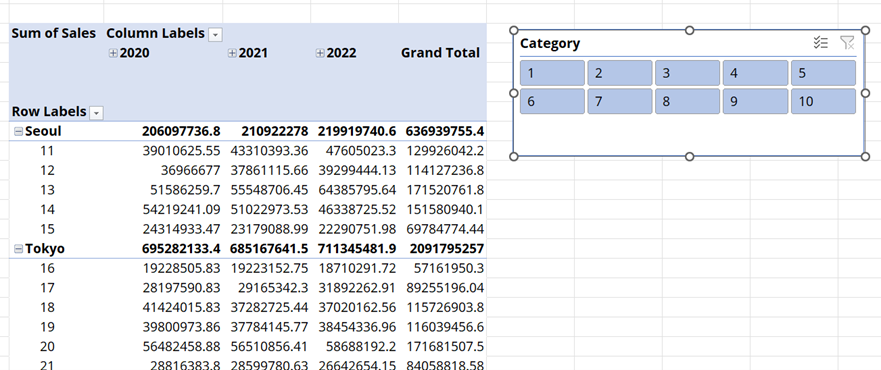This screenshot has width=881, height=370.
Task: Select row label 19
Action: [48, 327]
